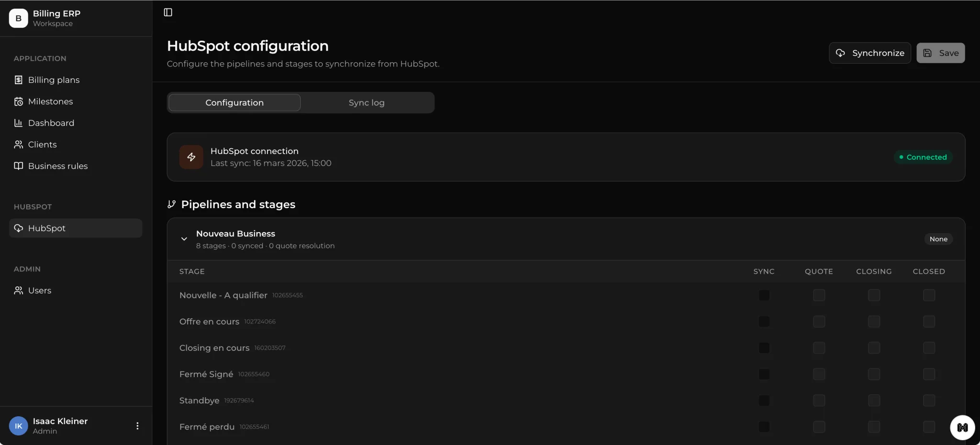980x445 pixels.
Task: Go to Dashboard
Action: pyautogui.click(x=76, y=123)
